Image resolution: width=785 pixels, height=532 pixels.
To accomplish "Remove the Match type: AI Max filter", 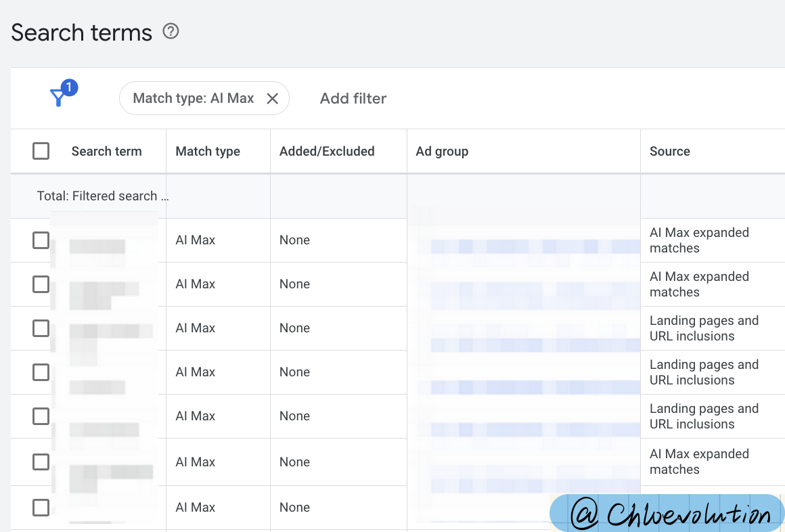I will (272, 99).
